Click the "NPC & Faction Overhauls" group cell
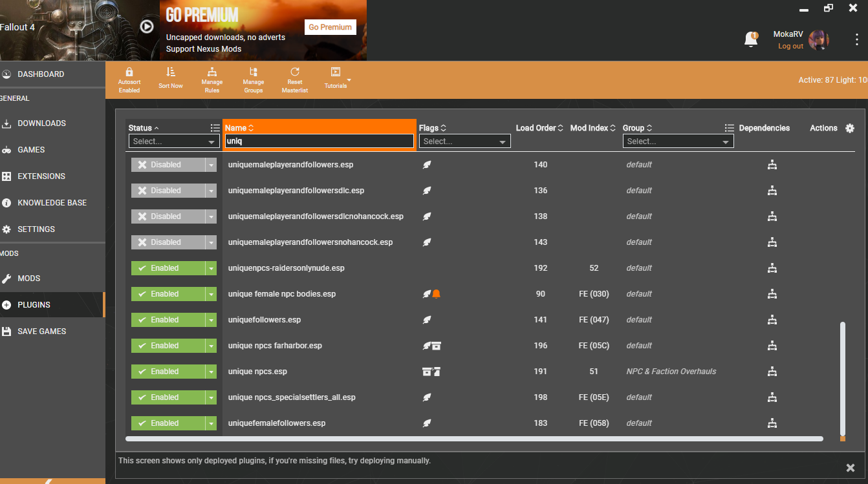Viewport: 868px width, 484px height. click(671, 372)
